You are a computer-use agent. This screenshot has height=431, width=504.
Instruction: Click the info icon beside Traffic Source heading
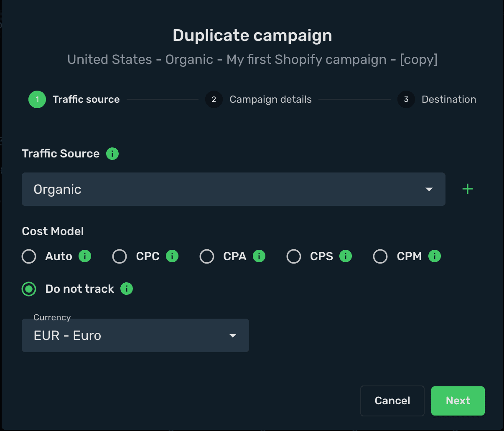click(x=112, y=154)
